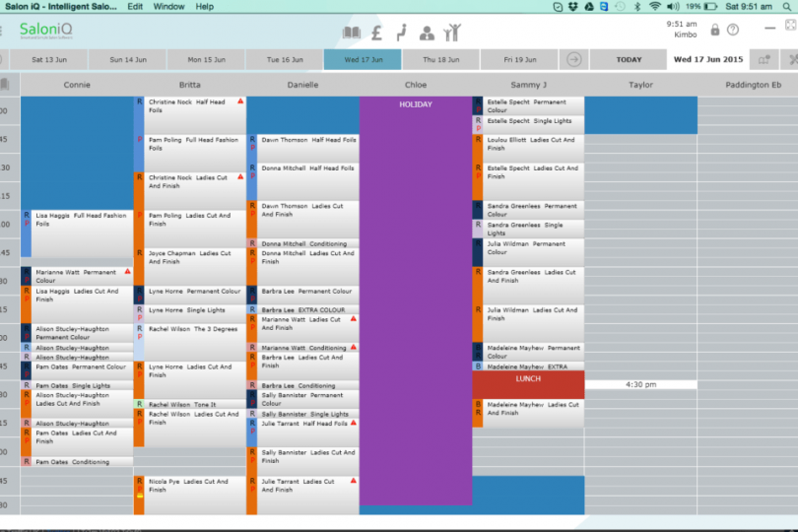The image size is (798, 532).
Task: Click the staff team figures icon
Action: [x=451, y=33]
